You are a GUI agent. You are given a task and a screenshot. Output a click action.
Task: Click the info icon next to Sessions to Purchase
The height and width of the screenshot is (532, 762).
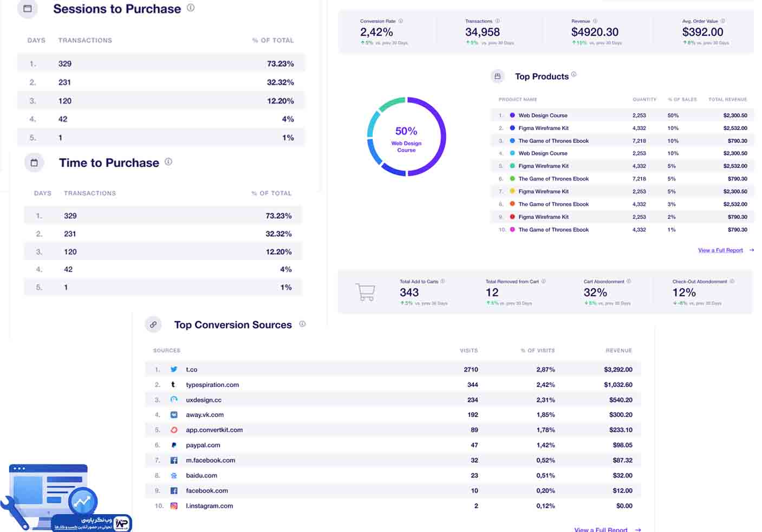[190, 8]
